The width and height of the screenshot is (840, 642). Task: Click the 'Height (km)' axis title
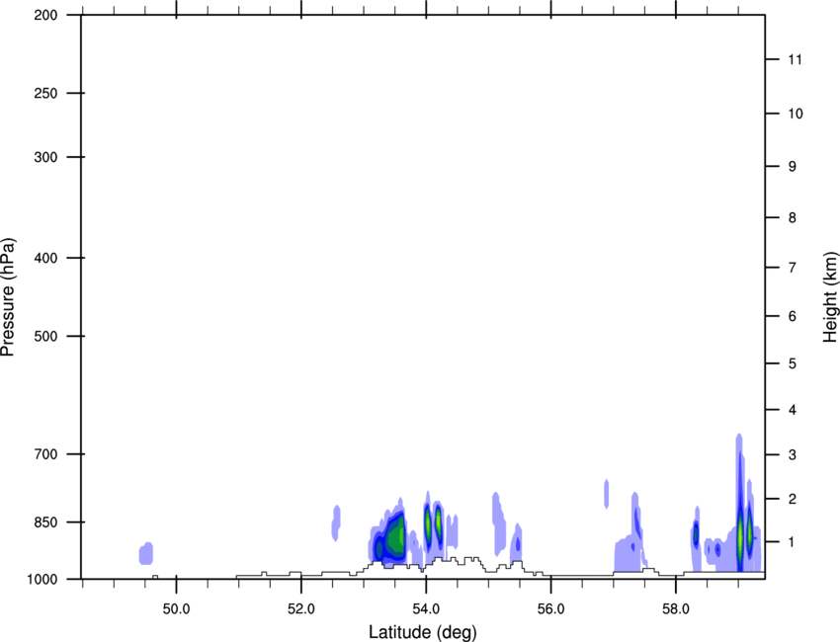(830, 297)
